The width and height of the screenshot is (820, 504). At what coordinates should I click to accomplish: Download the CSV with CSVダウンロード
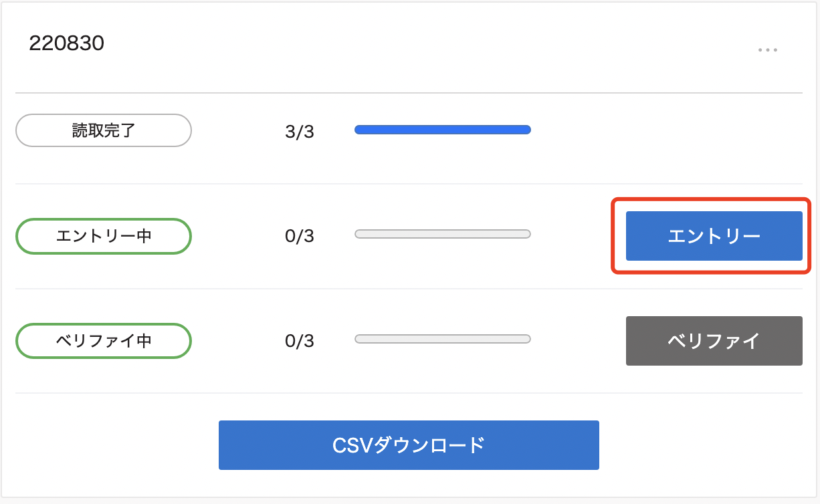click(x=408, y=445)
